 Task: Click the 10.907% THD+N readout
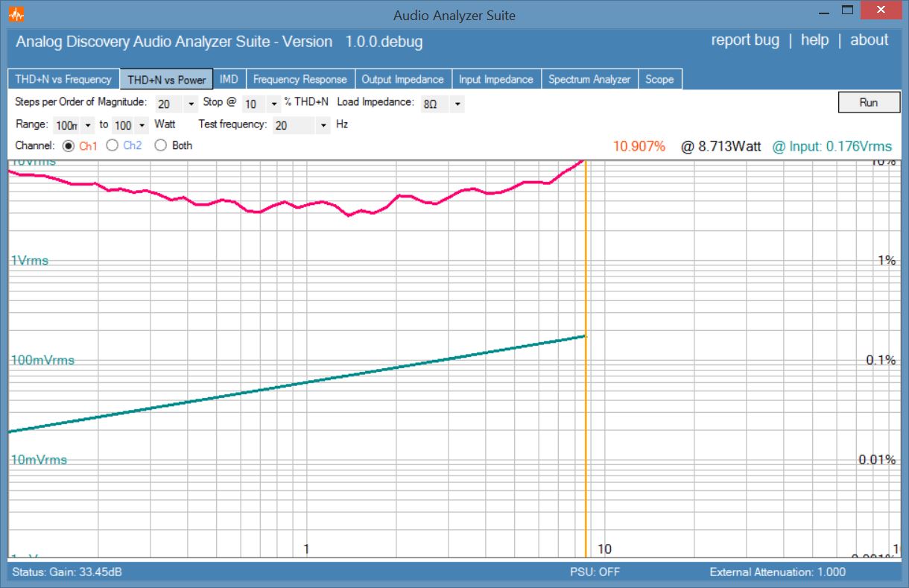(x=639, y=147)
